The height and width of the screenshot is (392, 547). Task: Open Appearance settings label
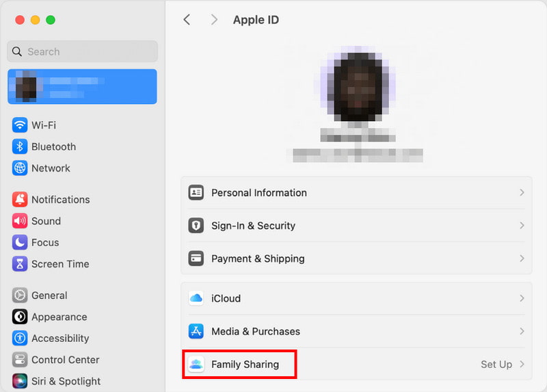[59, 317]
